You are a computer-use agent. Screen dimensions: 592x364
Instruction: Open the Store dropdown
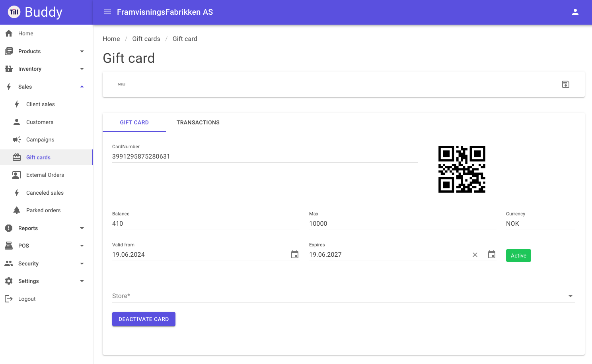[x=344, y=296]
